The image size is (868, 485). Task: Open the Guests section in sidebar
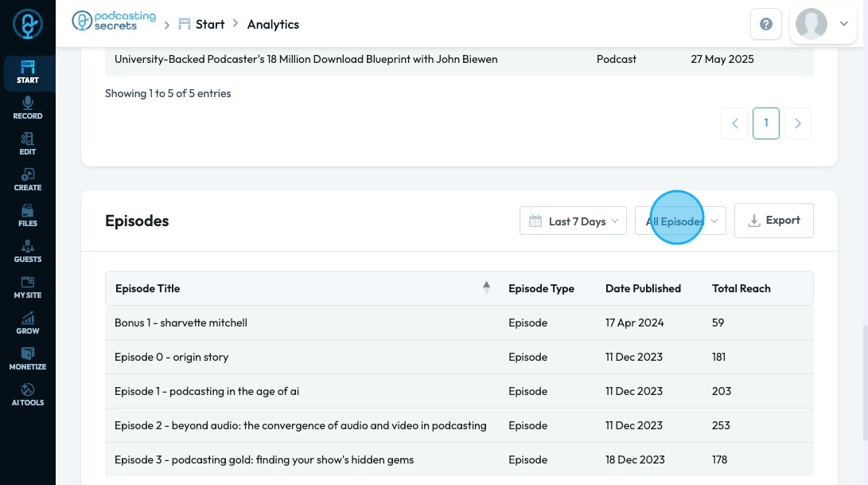tap(27, 252)
